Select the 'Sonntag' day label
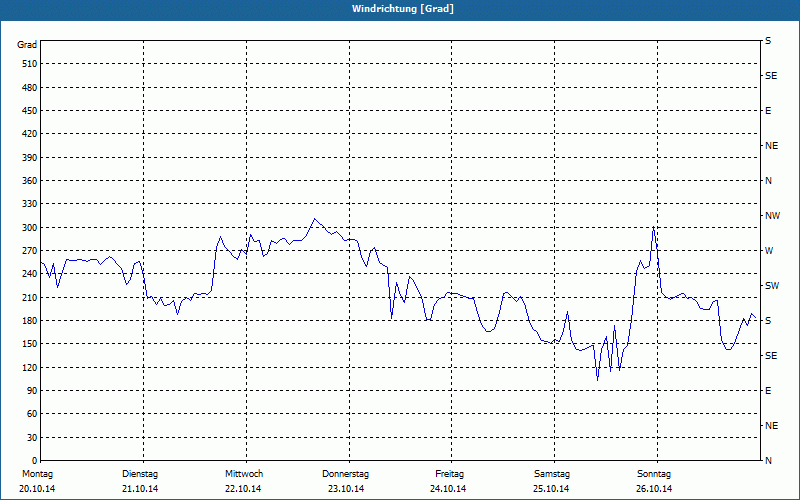 coord(654,474)
